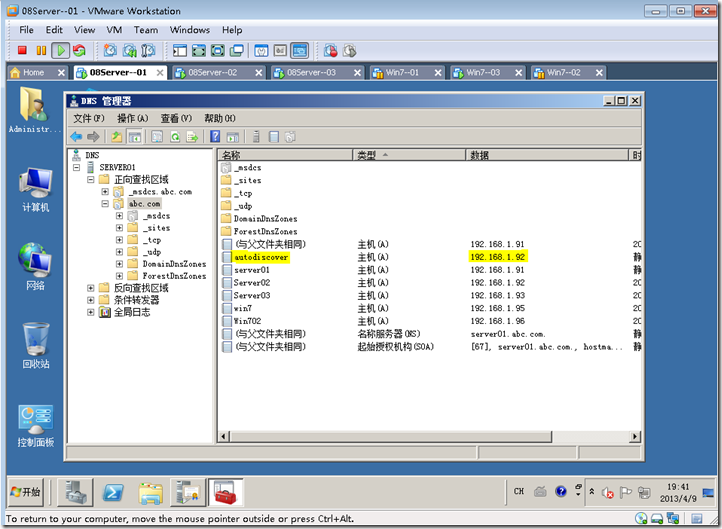Click the file explorer taskbar icon
The image size is (722, 529).
(151, 493)
